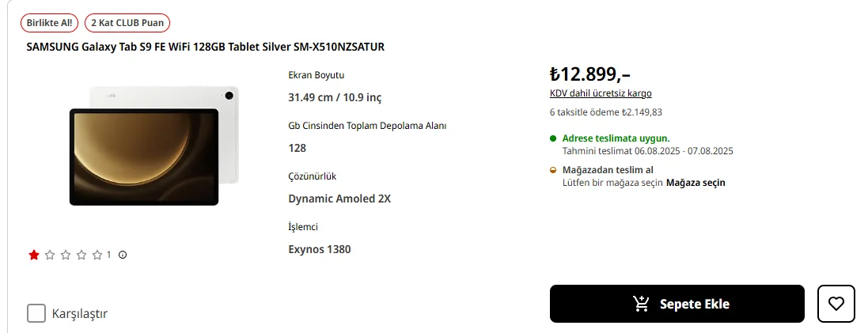Open the Samsung Galaxy Tab S9 FE title
Screen dimensions: 868x333
click(x=205, y=47)
